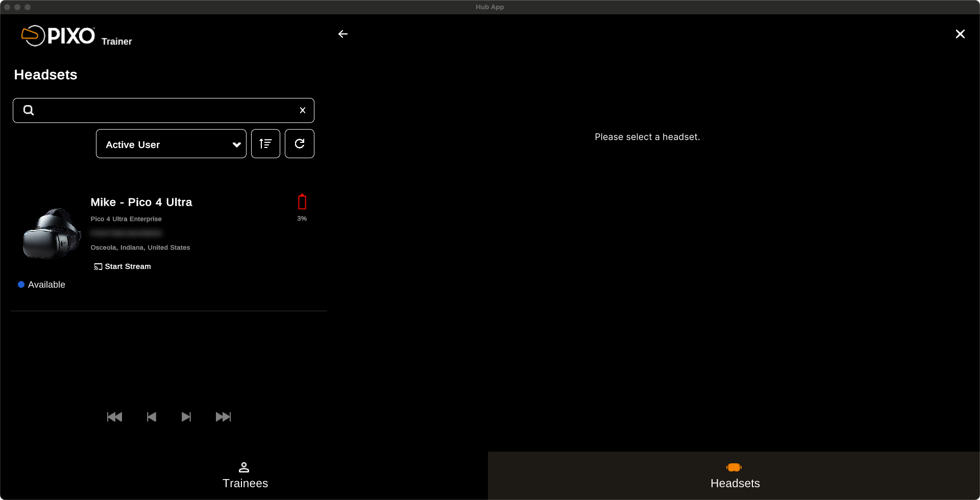Image resolution: width=980 pixels, height=500 pixels.
Task: Click the Available status indicator
Action: tap(42, 285)
